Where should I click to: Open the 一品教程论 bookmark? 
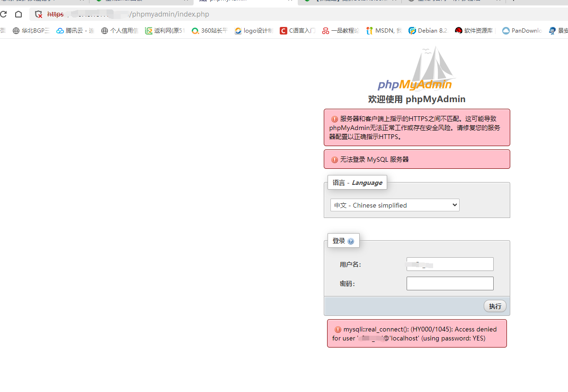(340, 31)
